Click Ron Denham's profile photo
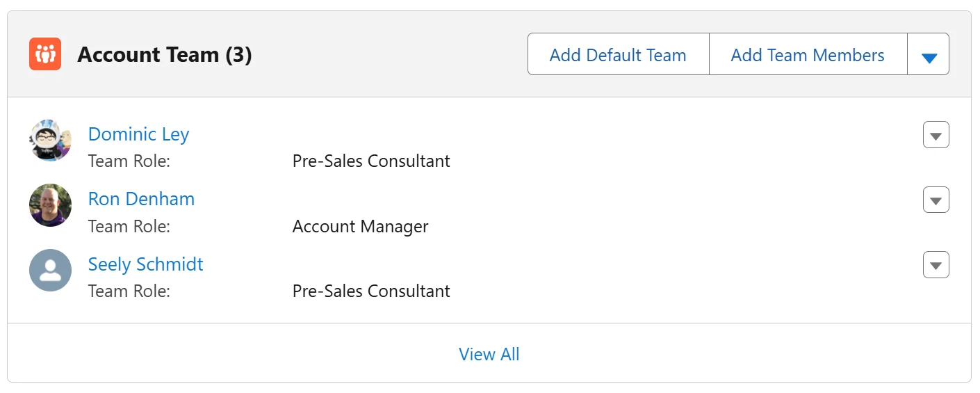The height and width of the screenshot is (393, 980). (50, 205)
